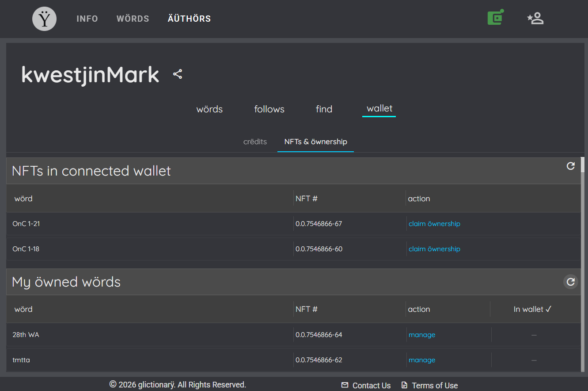The height and width of the screenshot is (391, 588).
Task: Refresh NFTs in connected wallet
Action: tap(571, 166)
